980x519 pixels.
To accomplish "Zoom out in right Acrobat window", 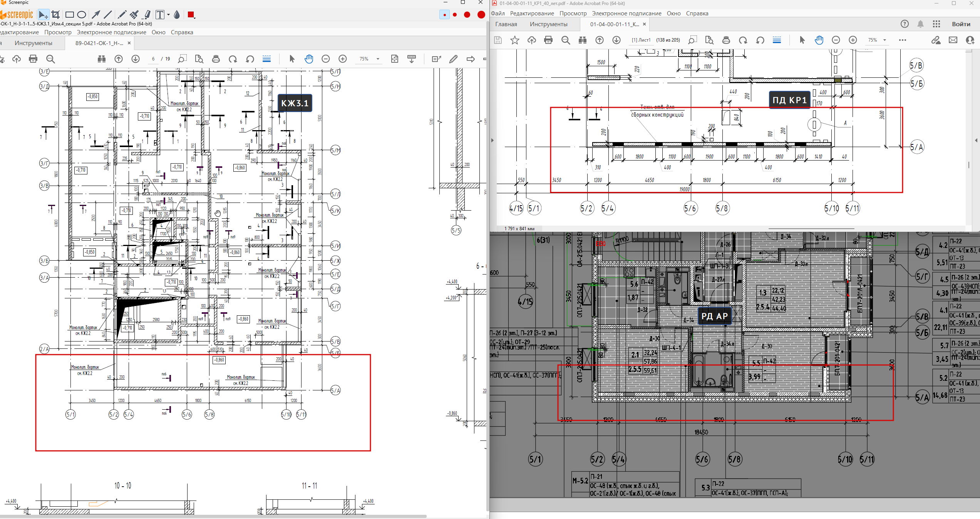I will point(836,40).
